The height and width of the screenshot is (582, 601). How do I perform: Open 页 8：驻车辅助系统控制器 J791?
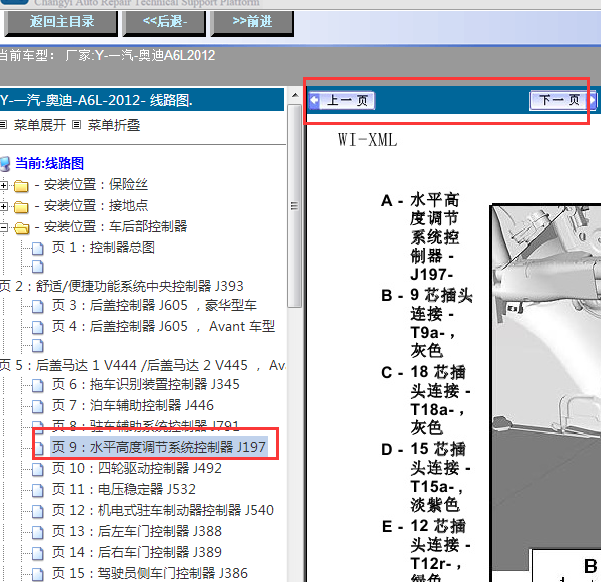pyautogui.click(x=145, y=425)
